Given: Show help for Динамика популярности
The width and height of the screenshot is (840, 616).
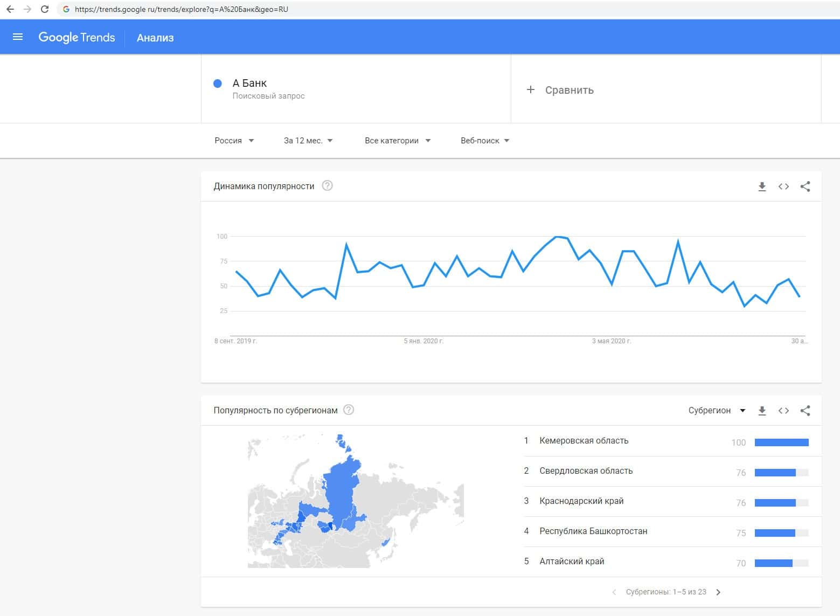Looking at the screenshot, I should (x=327, y=186).
